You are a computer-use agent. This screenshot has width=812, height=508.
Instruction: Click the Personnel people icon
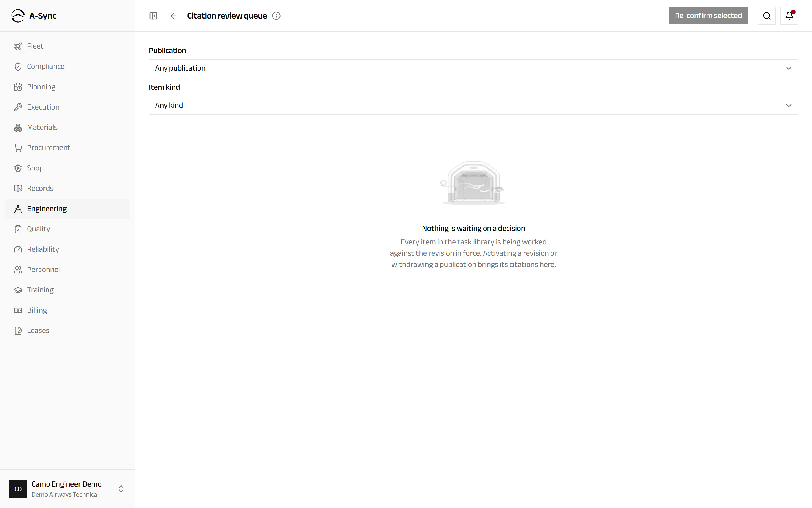click(x=18, y=270)
